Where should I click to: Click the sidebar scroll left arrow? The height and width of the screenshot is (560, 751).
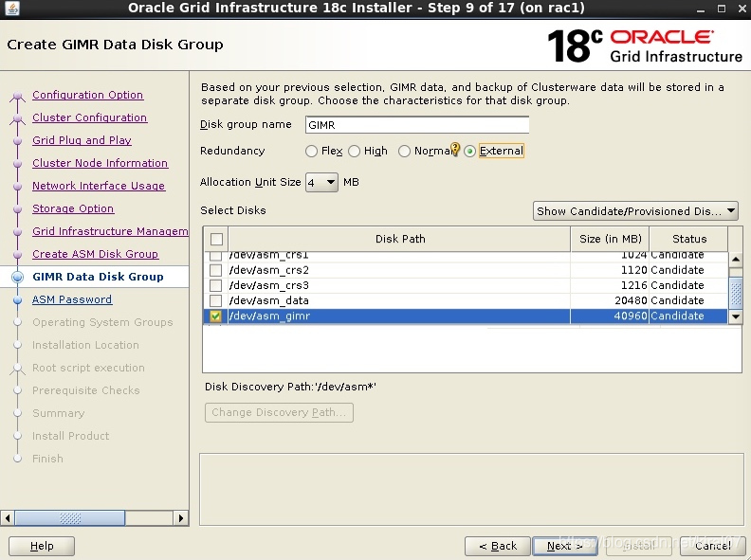point(8,518)
